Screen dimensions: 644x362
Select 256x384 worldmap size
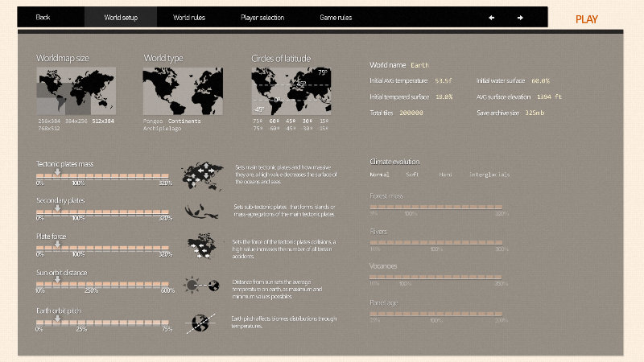tap(49, 121)
